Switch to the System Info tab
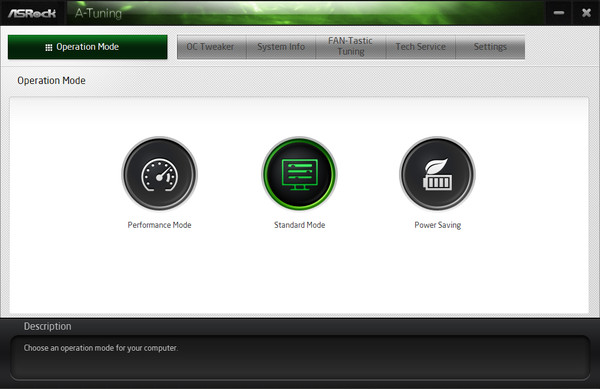This screenshot has width=600, height=389. (x=281, y=47)
